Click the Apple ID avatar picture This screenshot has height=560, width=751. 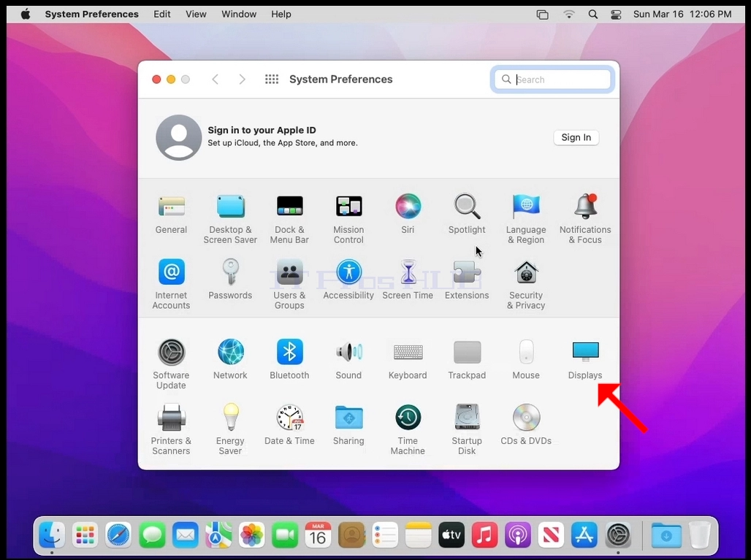click(179, 138)
